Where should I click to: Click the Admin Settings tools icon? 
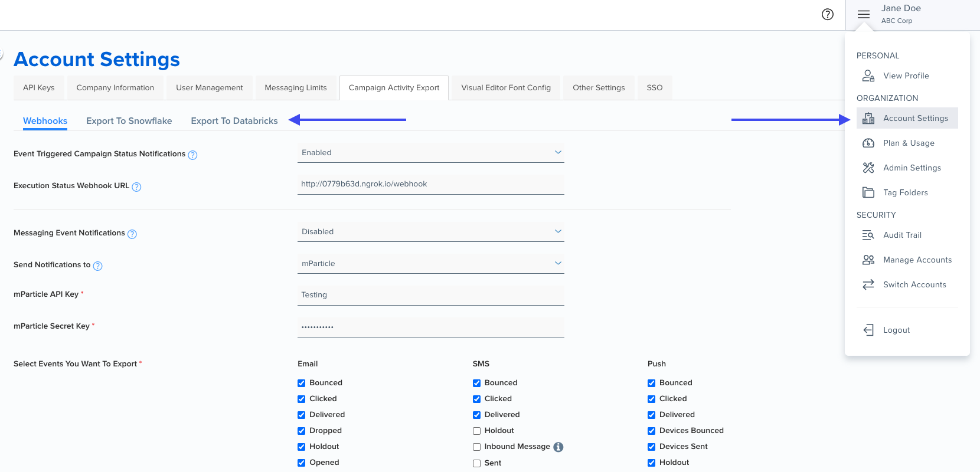pos(868,168)
